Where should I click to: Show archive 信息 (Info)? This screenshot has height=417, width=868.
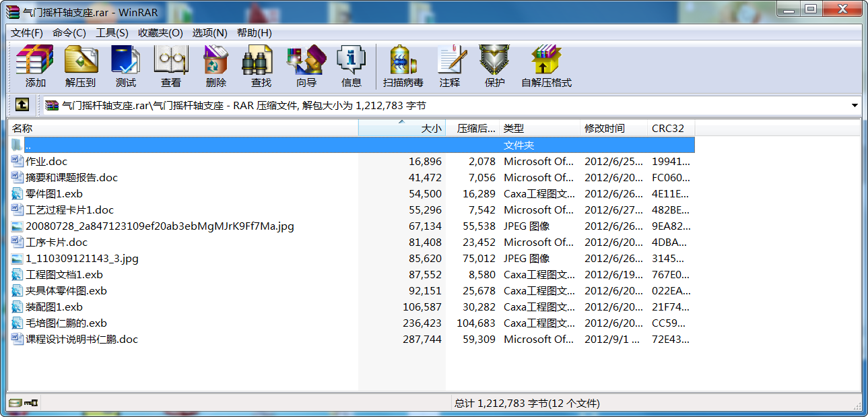(x=352, y=66)
